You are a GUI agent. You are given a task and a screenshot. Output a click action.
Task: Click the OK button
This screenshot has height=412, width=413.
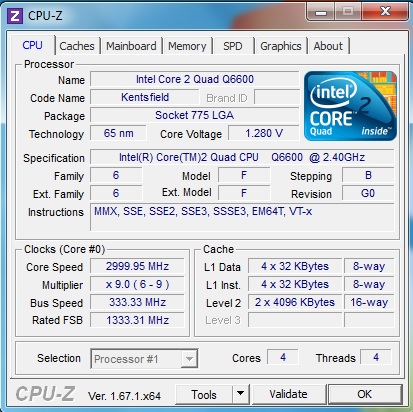click(x=365, y=394)
